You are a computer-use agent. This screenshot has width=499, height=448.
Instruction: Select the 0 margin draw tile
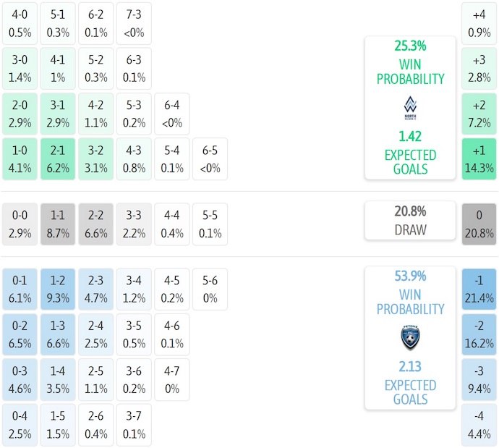click(479, 224)
